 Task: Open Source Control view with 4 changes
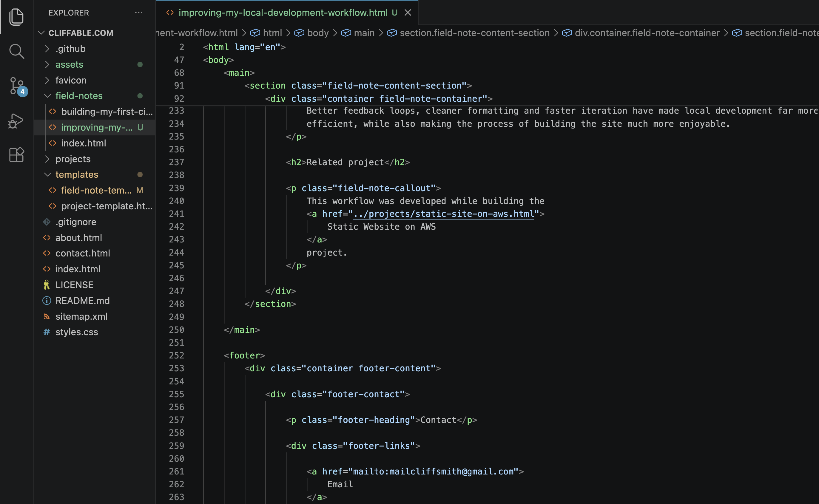click(17, 86)
